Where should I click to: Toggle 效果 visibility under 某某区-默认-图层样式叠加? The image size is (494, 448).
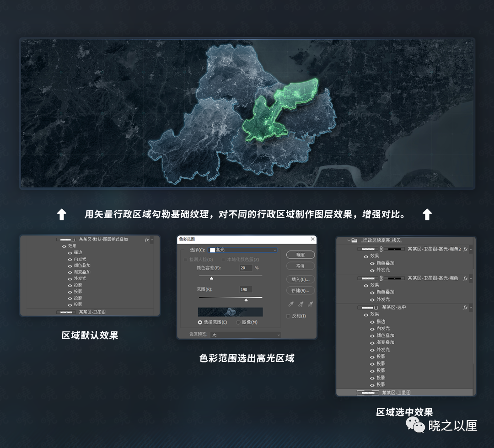pyautogui.click(x=64, y=246)
